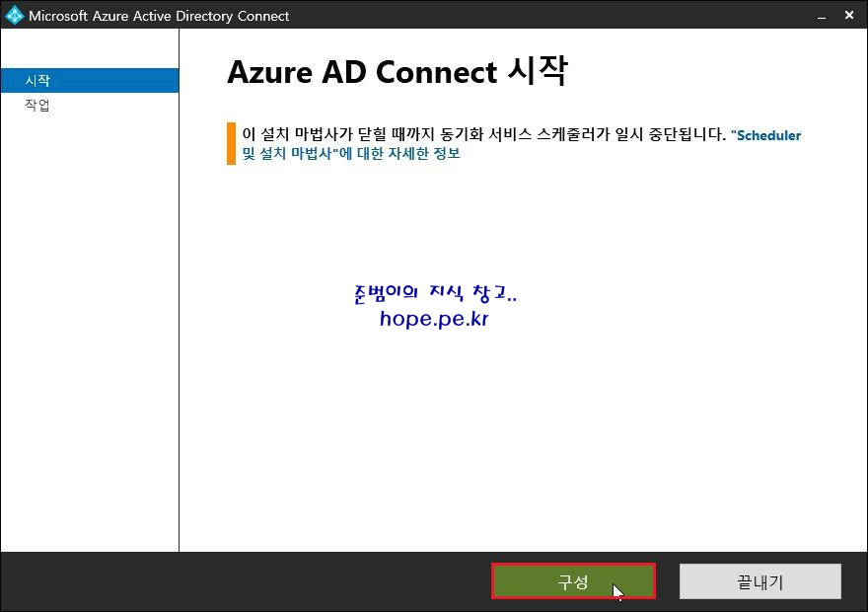The image size is (868, 612).
Task: Click the Microsoft Azure Active Directory Connect title text
Action: coord(159,16)
